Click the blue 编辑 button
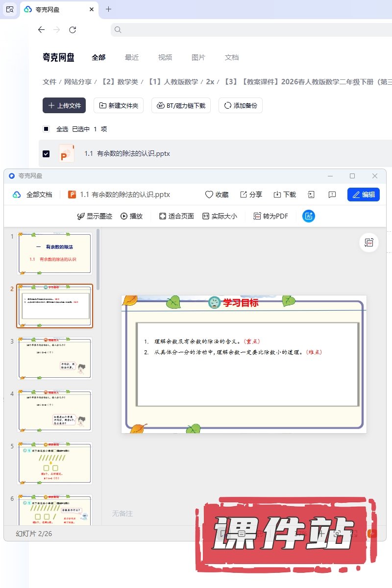Image resolution: width=392 pixels, height=588 pixels. [364, 195]
